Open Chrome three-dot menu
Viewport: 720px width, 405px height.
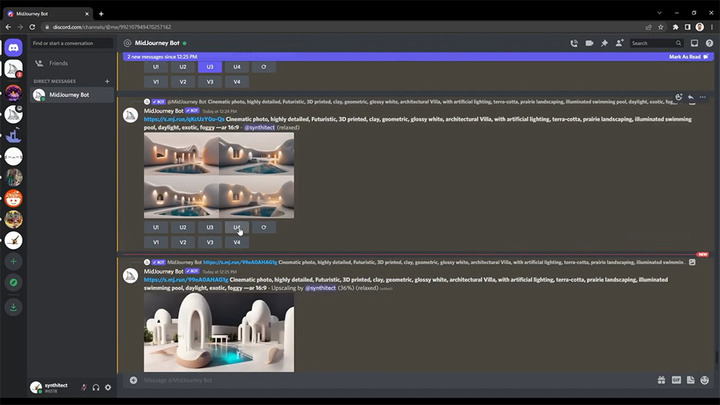(712, 27)
